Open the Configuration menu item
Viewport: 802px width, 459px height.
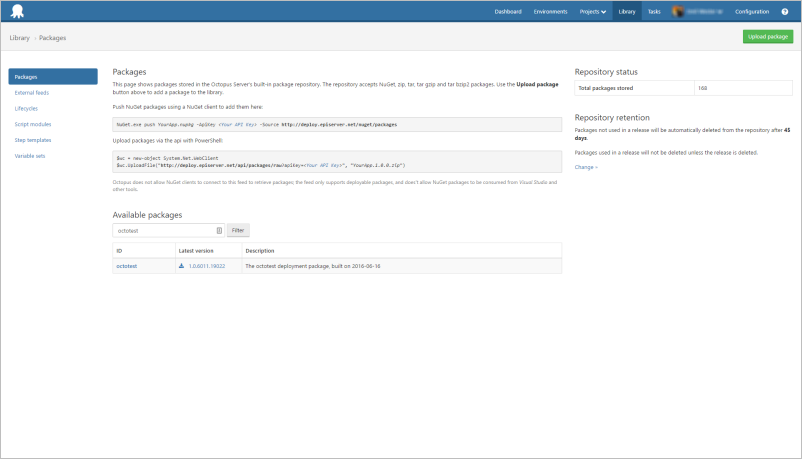coord(752,12)
